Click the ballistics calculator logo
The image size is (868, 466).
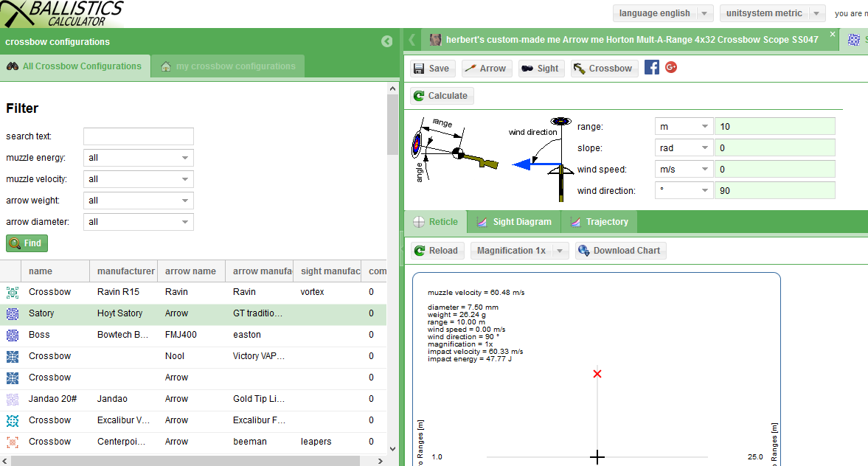[62, 14]
